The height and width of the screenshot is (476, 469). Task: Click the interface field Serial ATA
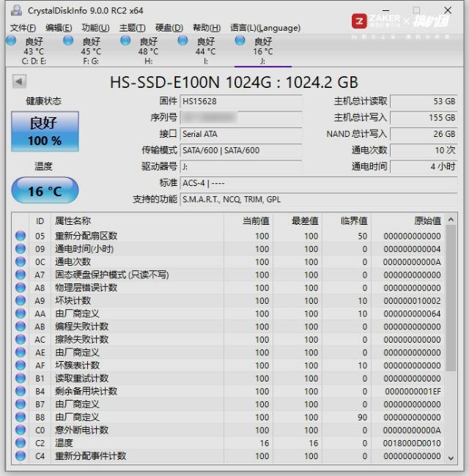[x=241, y=134]
